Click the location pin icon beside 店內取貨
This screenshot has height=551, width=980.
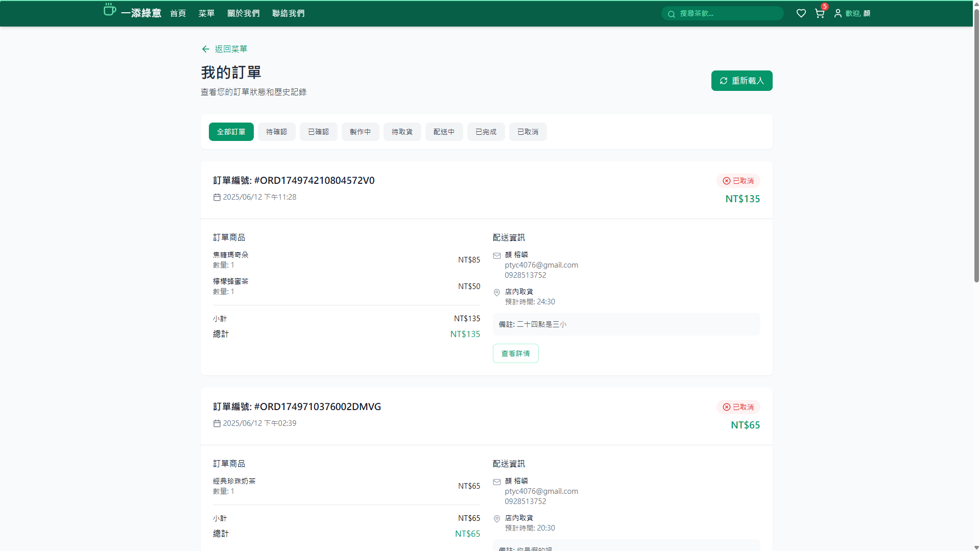pyautogui.click(x=497, y=293)
